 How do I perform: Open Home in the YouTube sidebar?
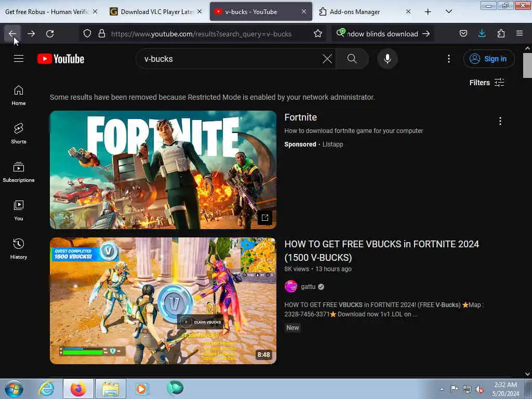pyautogui.click(x=19, y=96)
